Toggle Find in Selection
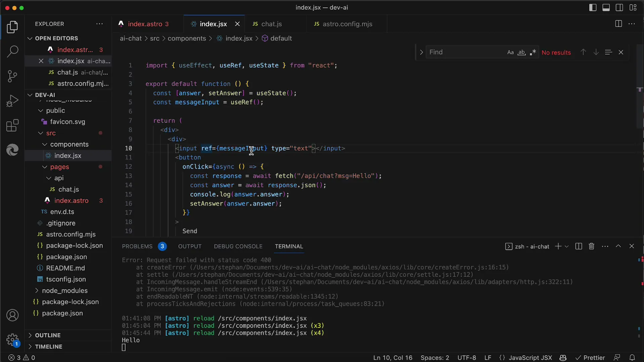The image size is (644, 362). pos(608,52)
